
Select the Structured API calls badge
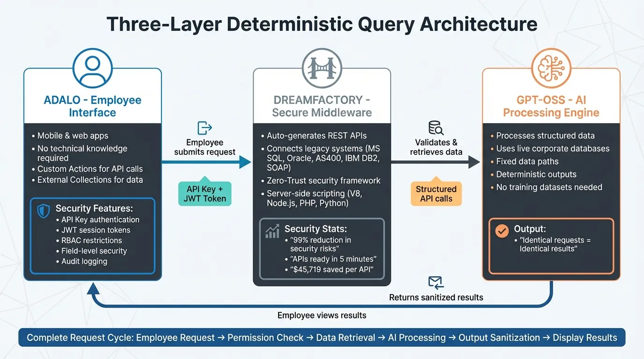436,194
